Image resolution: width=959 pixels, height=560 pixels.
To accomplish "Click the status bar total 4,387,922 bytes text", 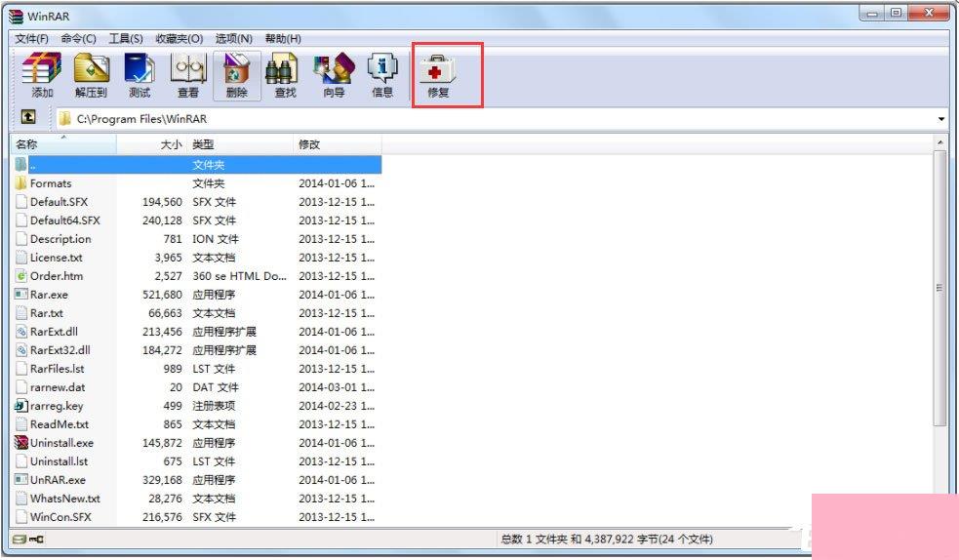I will (607, 540).
